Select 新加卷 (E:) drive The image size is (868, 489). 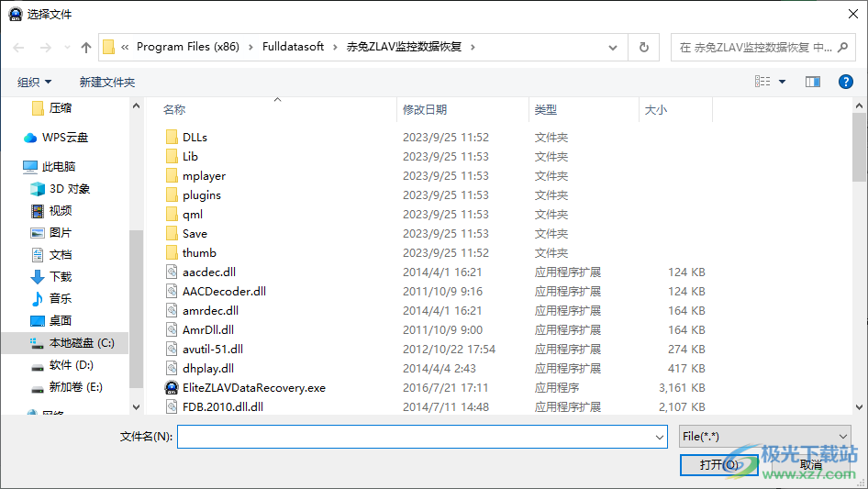[66, 387]
